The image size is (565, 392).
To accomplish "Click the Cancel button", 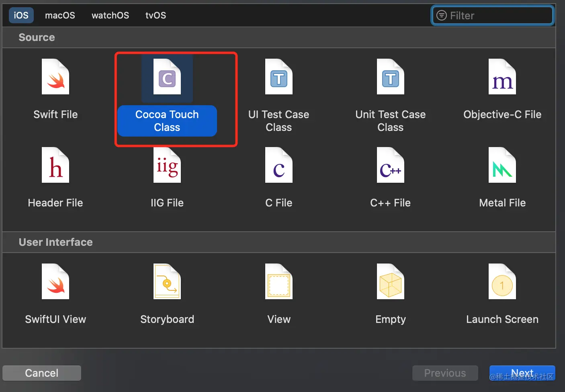I will point(42,373).
